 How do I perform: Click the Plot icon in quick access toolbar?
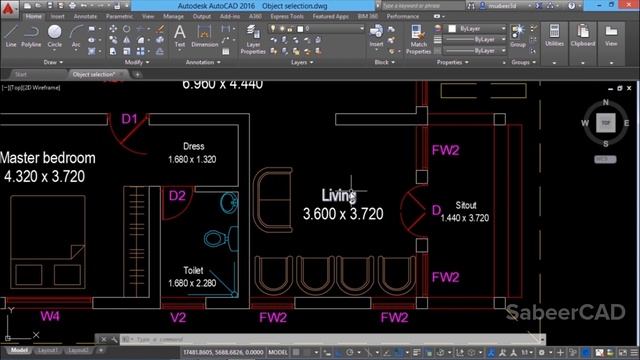[x=72, y=6]
